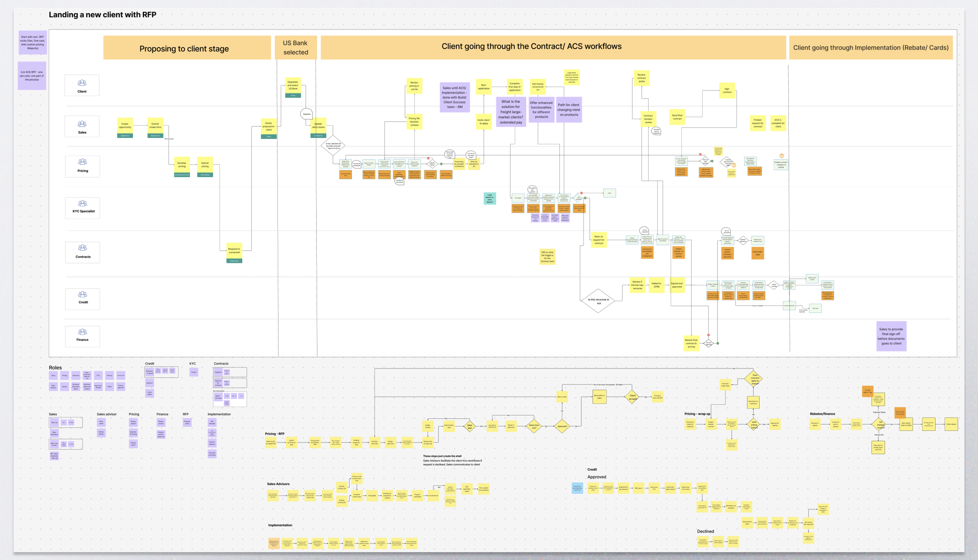The image size is (978, 560).
Task: Select the purple '(LA-6/5) RFP' note
Action: 32,76
